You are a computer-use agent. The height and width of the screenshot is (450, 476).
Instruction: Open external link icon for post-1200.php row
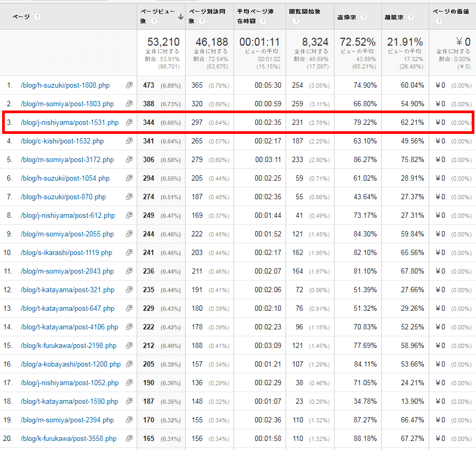coord(129,364)
